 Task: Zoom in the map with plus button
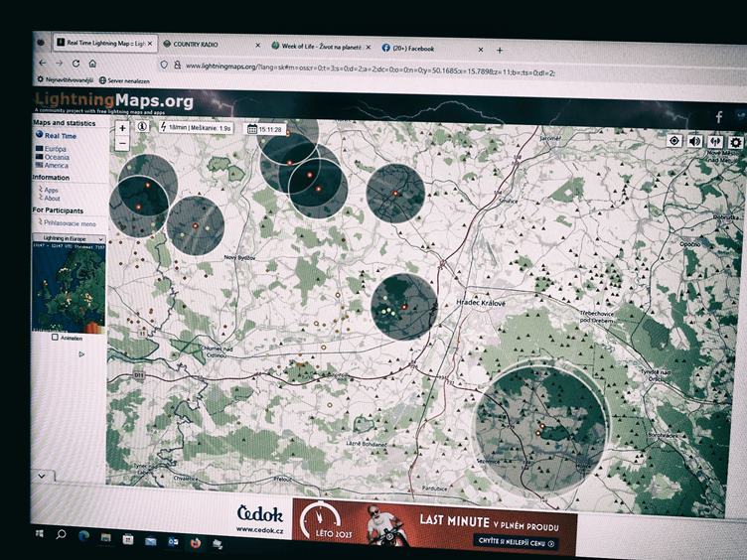pos(122,128)
